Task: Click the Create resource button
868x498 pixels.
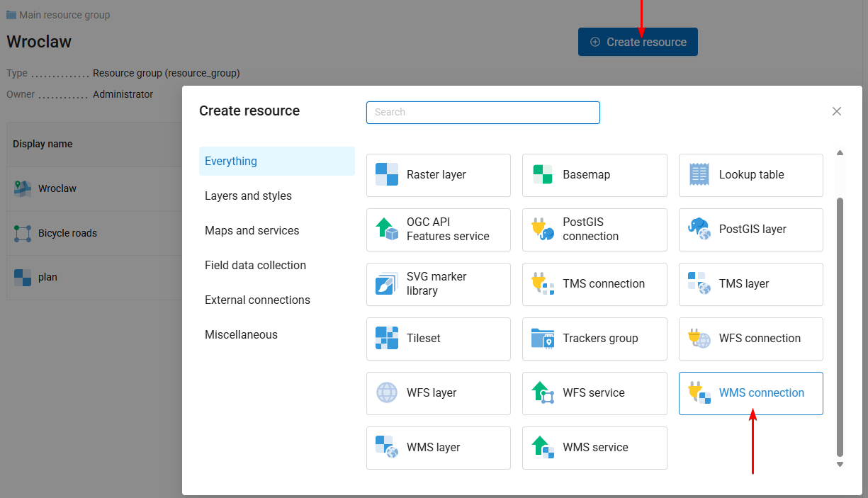Action: (x=638, y=42)
